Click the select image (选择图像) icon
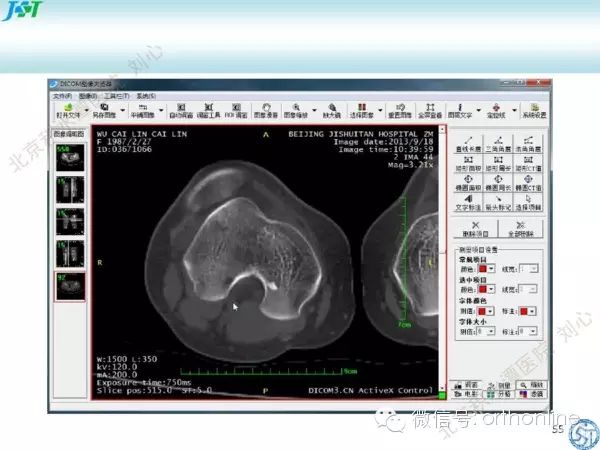 (362, 110)
